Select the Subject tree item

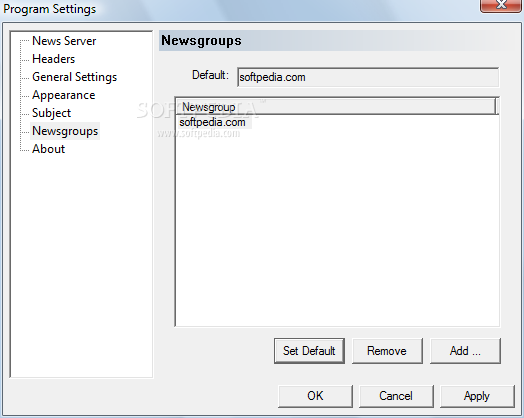(x=51, y=113)
